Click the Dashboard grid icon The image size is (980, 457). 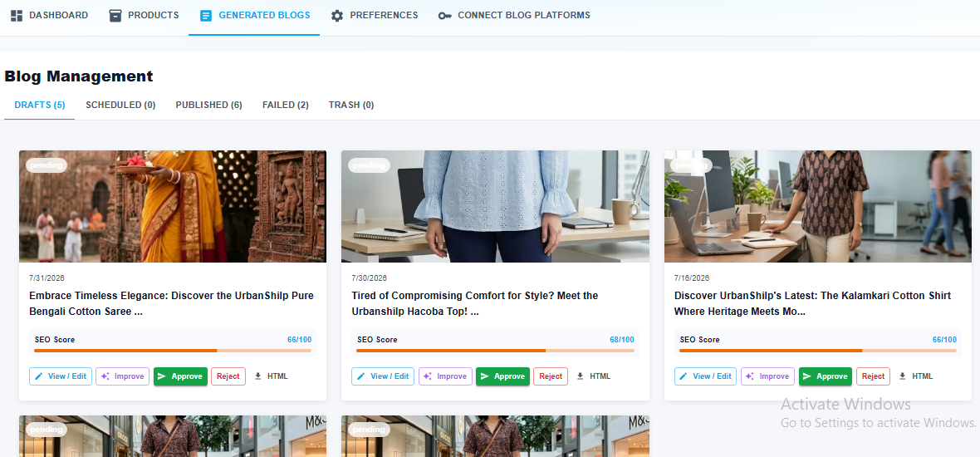[x=17, y=16]
